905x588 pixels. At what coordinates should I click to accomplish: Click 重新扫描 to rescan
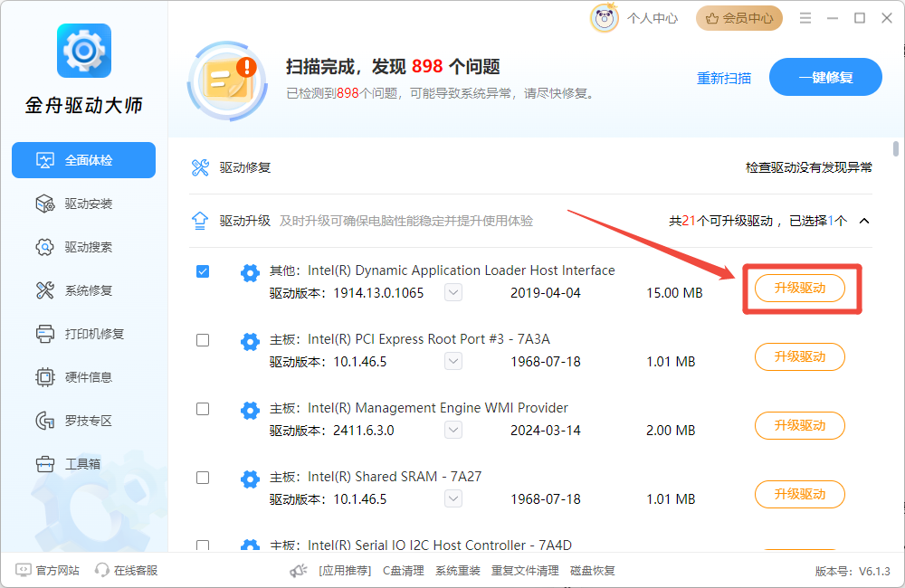click(x=724, y=78)
